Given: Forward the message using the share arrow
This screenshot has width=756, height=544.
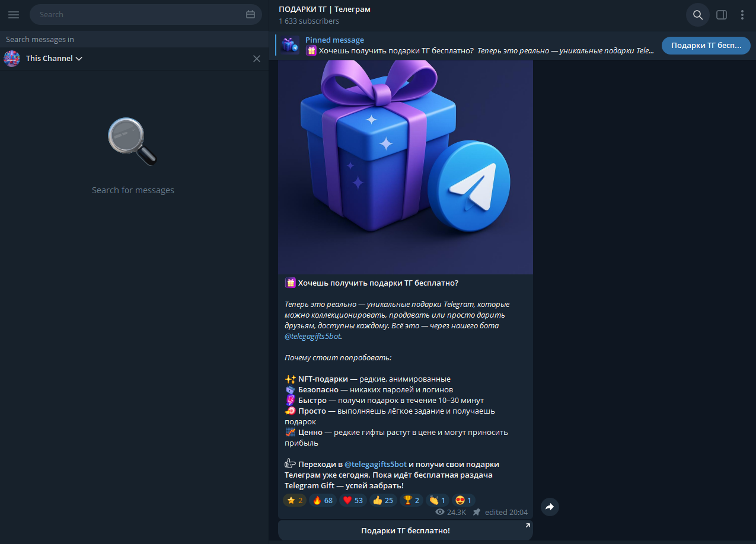Looking at the screenshot, I should [549, 507].
